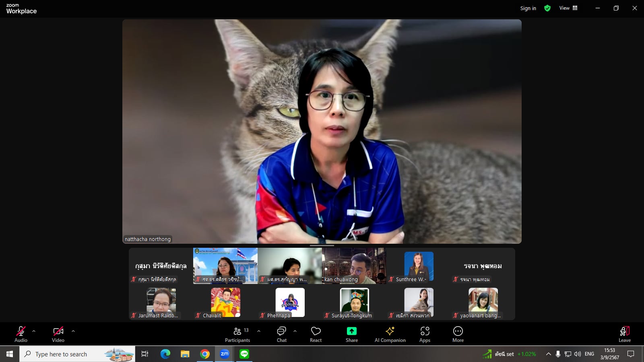644x362 pixels.
Task: Expand audio settings arrow next to Audio
Action: (x=34, y=331)
